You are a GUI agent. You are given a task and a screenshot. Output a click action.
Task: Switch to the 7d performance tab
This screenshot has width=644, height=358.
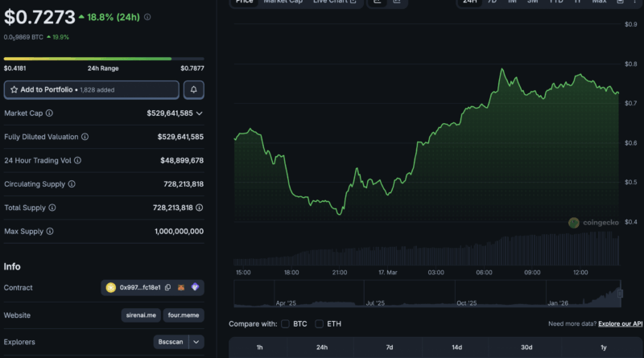tap(389, 348)
